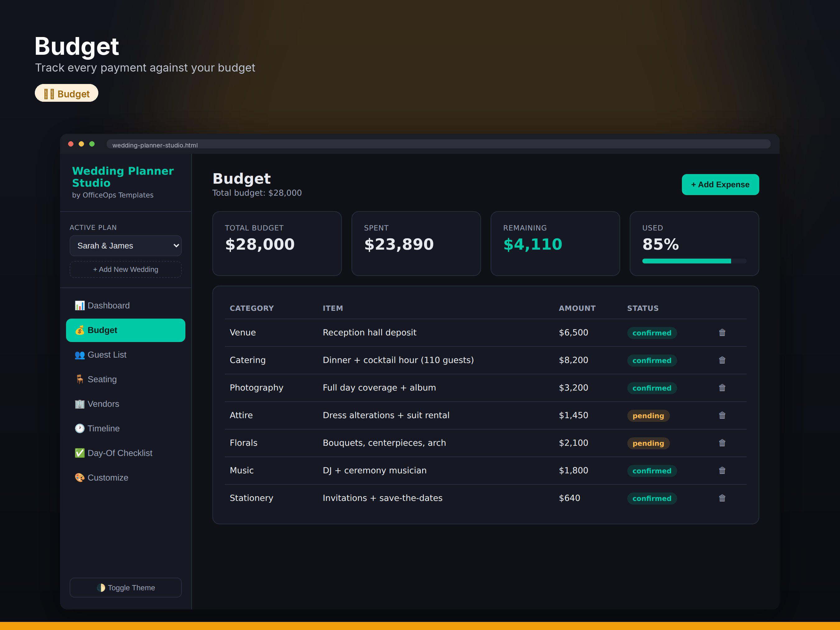Remove the Music expense via trash icon
Screen dimensions: 840x630
pyautogui.click(x=722, y=470)
